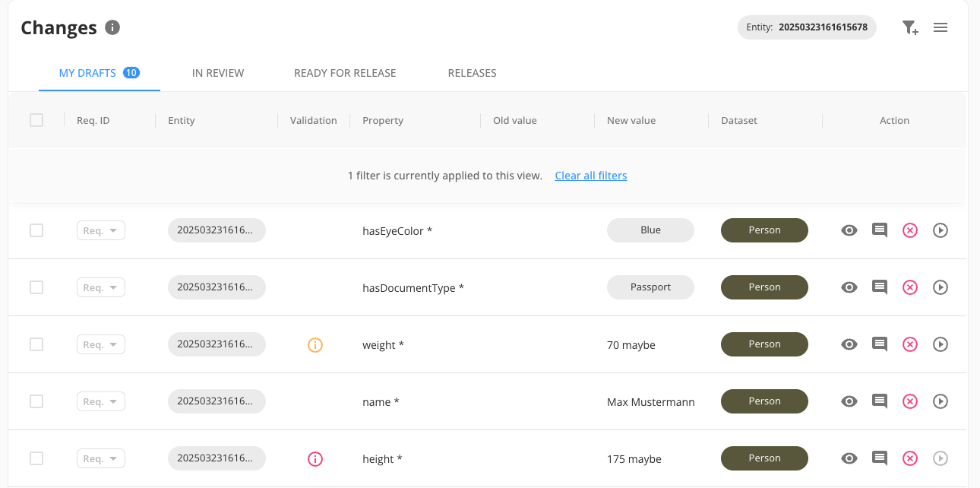Switch to the IN REVIEW tab
Screen dimensions: 980x488
(217, 73)
